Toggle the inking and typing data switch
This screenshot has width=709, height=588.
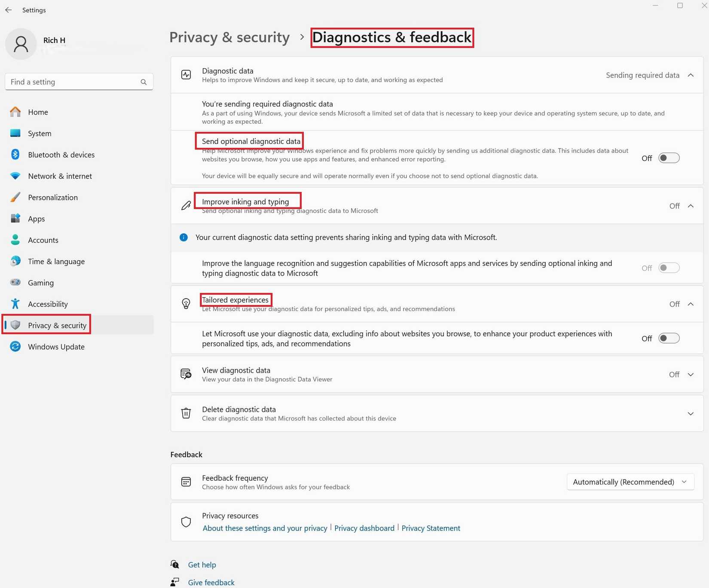click(669, 268)
